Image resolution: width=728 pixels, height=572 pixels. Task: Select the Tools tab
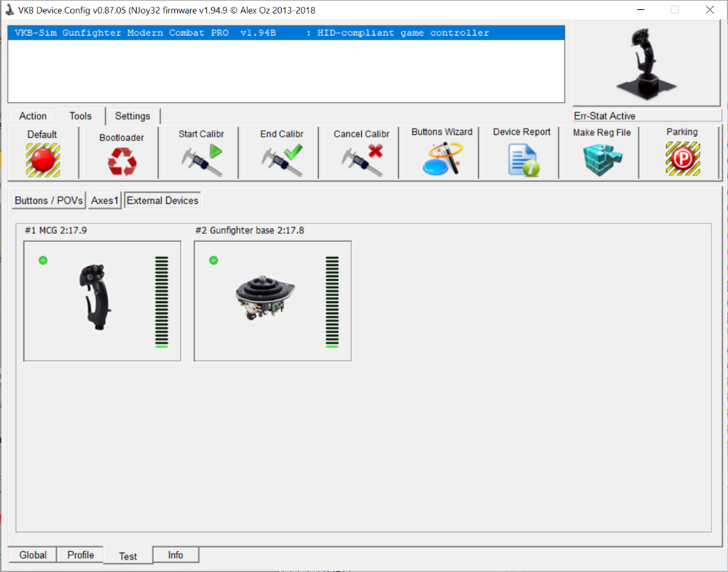[x=81, y=116]
